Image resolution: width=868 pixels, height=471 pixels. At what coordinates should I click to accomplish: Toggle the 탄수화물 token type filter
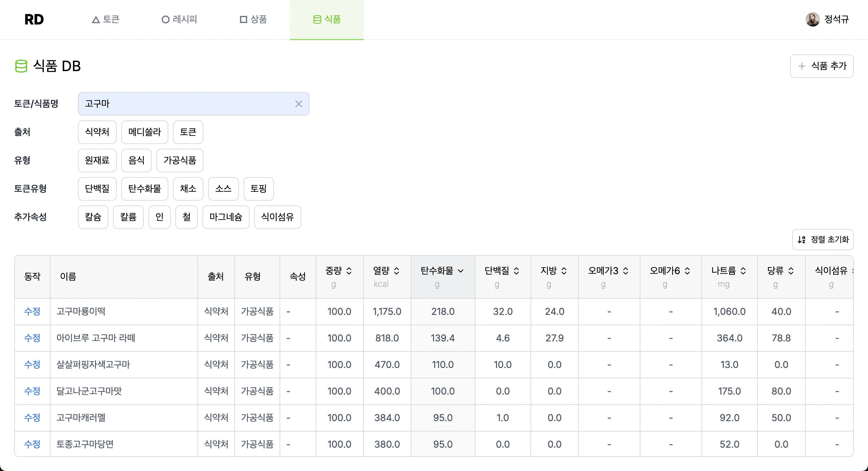(x=145, y=189)
